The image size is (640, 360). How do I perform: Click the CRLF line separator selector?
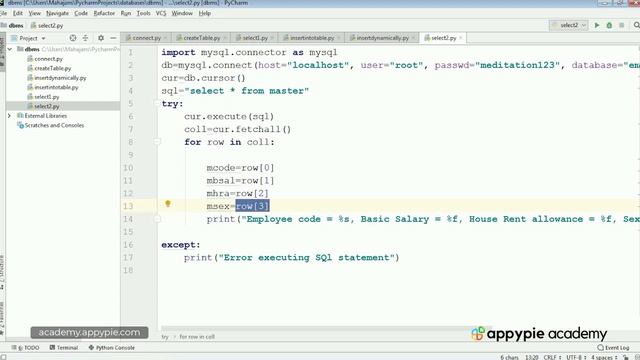[552, 357]
